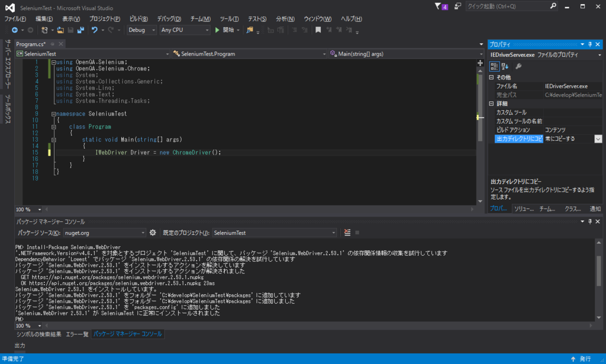The width and height of the screenshot is (606, 364).
Task: Click the Property Pages wrench icon
Action: [518, 66]
